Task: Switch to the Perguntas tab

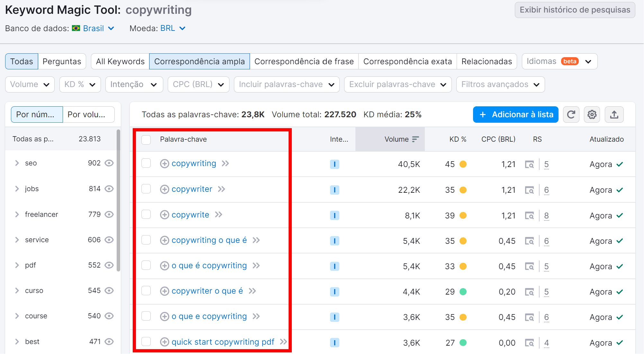Action: click(x=62, y=61)
